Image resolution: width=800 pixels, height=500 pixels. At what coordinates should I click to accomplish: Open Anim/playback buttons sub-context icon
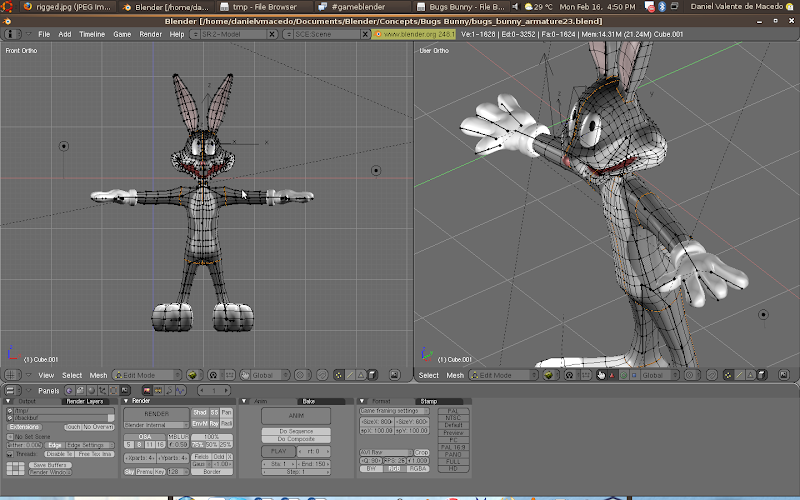pos(169,391)
